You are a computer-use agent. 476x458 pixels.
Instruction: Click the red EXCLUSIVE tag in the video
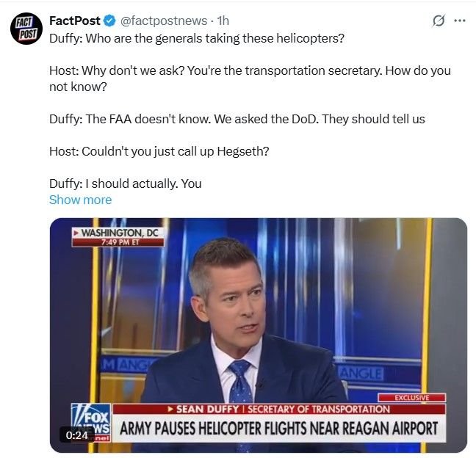pos(411,398)
